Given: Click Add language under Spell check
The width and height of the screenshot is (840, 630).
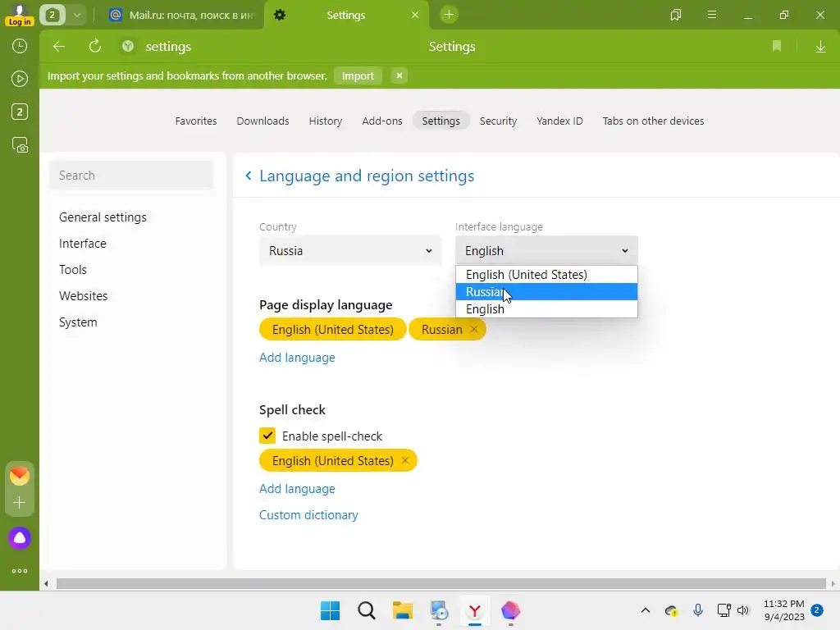Looking at the screenshot, I should (x=297, y=489).
